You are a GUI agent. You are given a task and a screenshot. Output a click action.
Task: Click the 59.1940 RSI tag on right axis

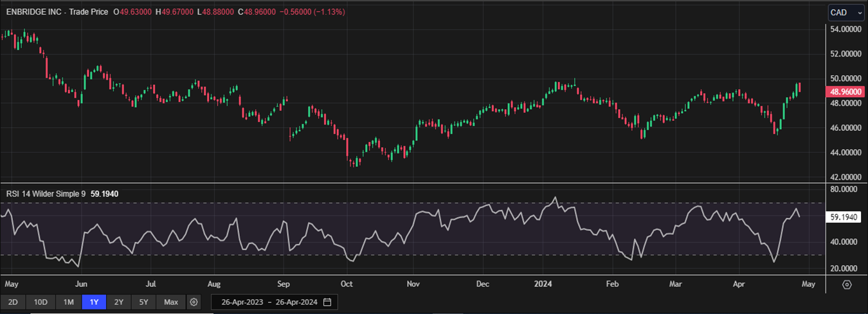845,217
